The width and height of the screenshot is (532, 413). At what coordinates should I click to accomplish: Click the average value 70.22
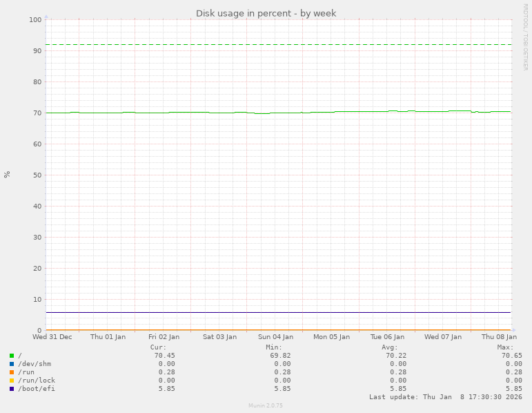coord(396,356)
